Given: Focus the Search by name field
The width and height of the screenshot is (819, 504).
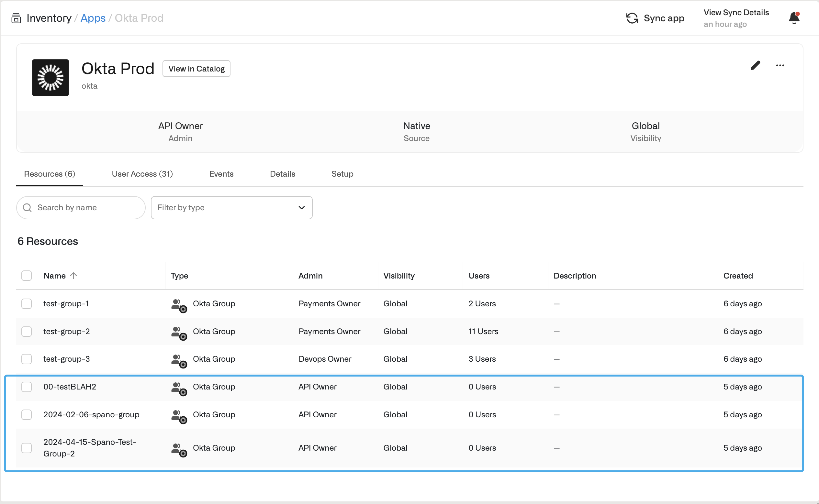Looking at the screenshot, I should click(x=87, y=208).
